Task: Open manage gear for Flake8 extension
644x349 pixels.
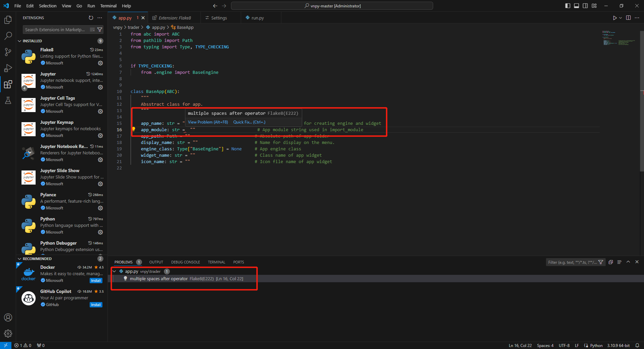Action: [x=100, y=63]
